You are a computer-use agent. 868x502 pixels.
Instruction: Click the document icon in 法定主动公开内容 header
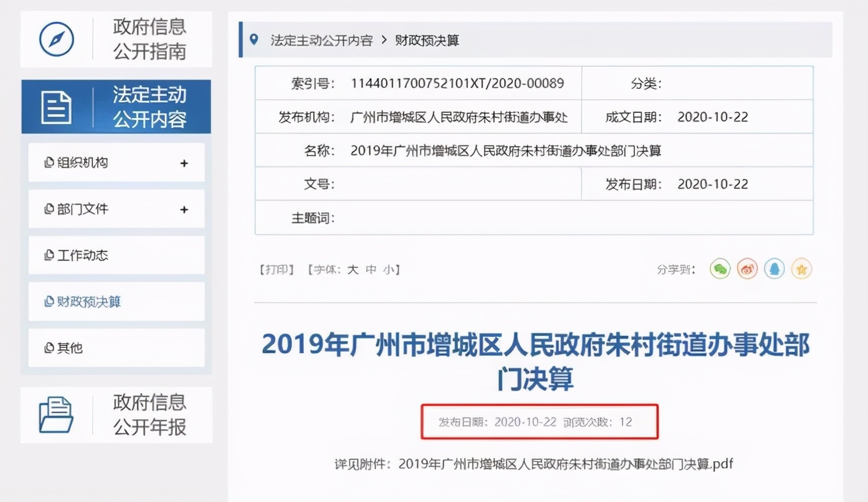pyautogui.click(x=57, y=107)
